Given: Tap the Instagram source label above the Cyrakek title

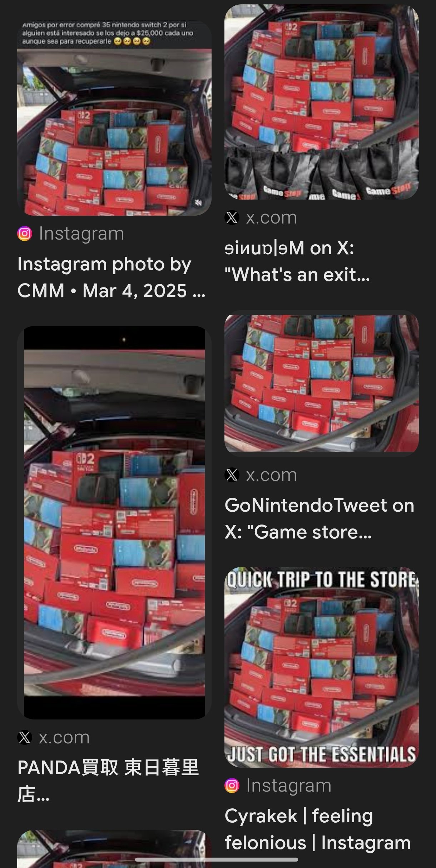Looking at the screenshot, I should [289, 786].
